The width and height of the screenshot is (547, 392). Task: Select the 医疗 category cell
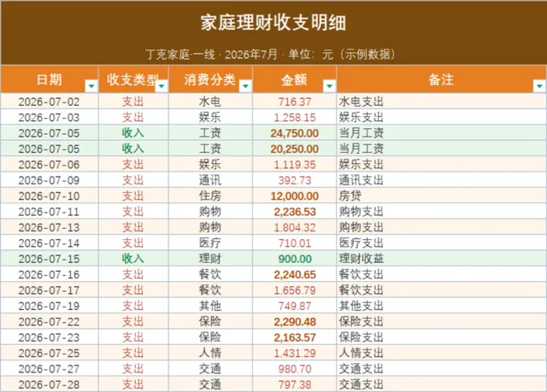point(210,243)
